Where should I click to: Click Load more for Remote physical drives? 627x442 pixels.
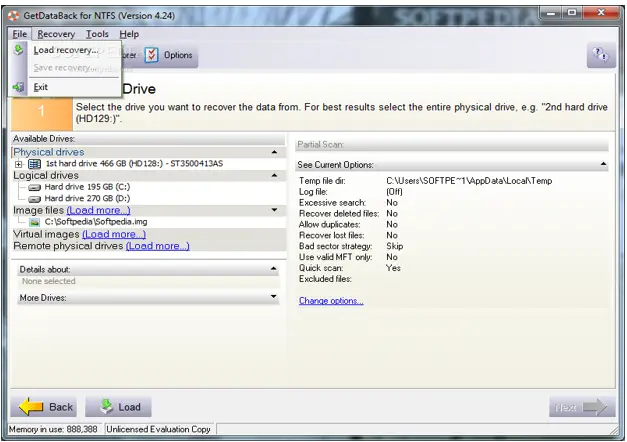pyautogui.click(x=158, y=246)
